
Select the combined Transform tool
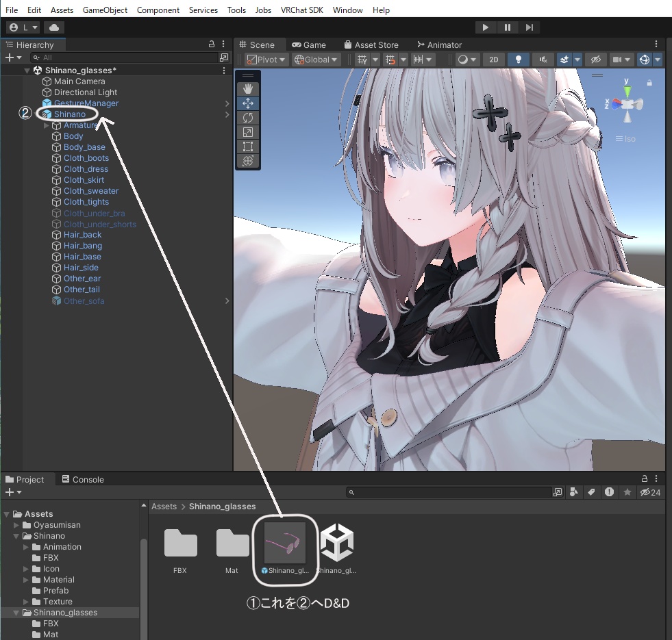click(248, 161)
